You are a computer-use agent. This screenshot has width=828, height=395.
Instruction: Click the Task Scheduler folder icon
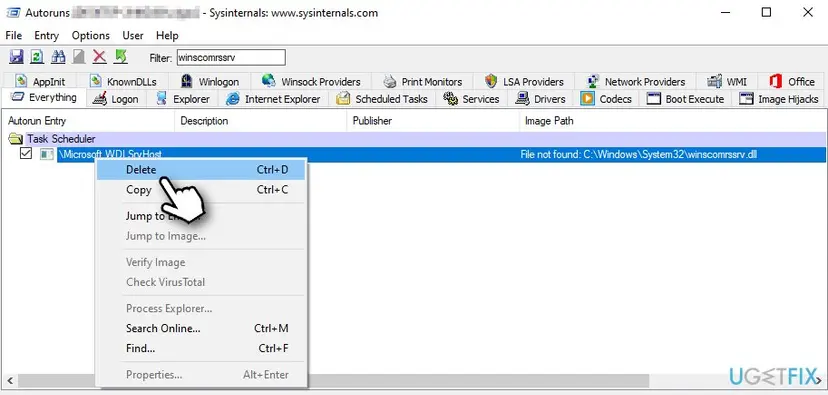coord(15,139)
